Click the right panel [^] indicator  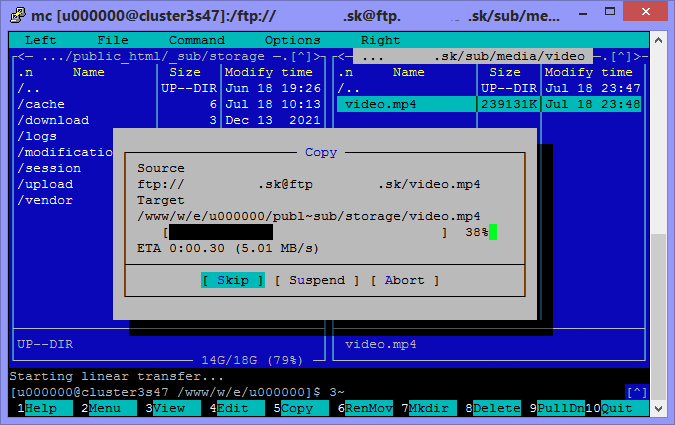(x=624, y=56)
